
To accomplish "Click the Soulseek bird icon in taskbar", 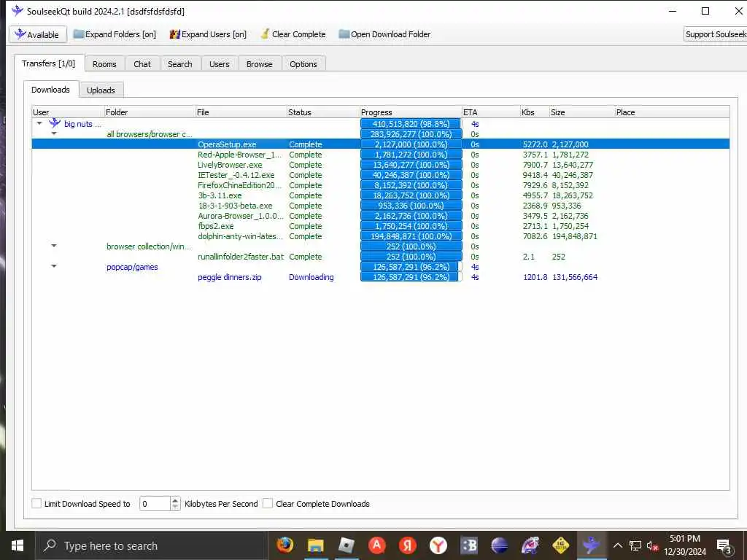I will coord(591,545).
